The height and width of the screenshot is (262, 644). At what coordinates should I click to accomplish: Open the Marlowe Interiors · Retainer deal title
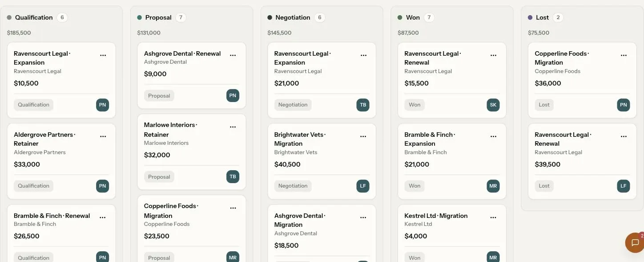(x=171, y=130)
